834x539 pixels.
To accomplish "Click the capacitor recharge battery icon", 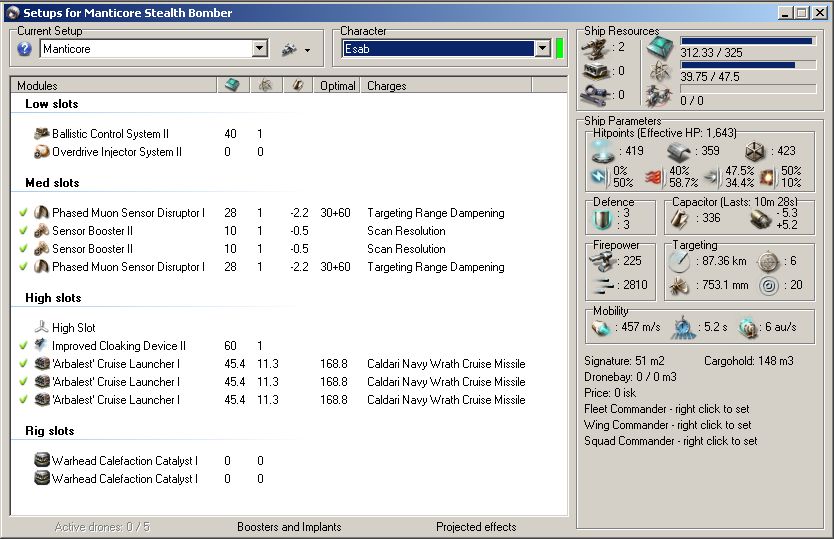I will [760, 219].
